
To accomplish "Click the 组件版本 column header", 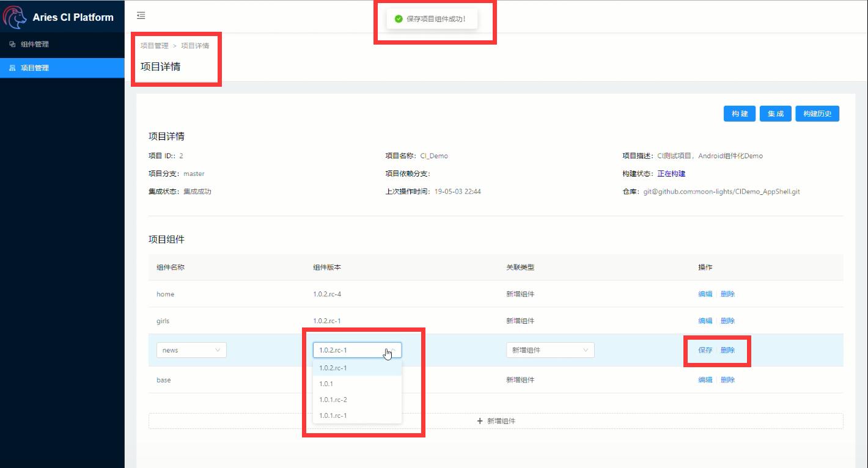I will [327, 268].
